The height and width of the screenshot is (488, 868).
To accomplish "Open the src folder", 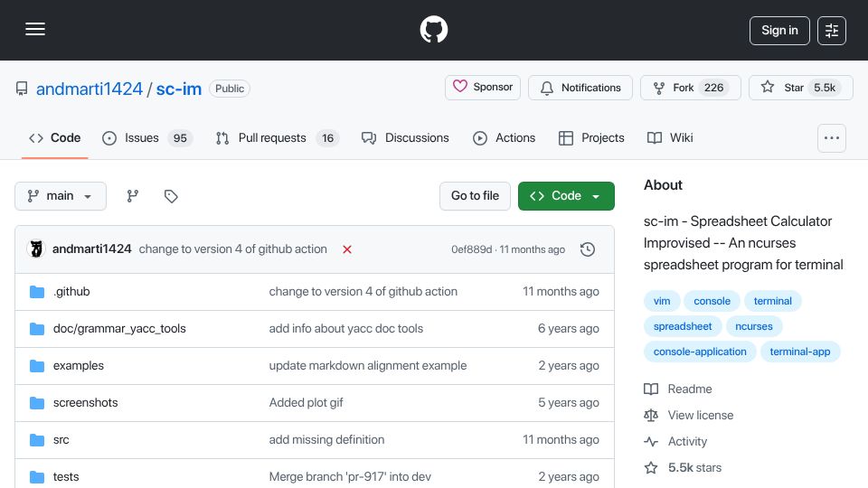I will [61, 440].
